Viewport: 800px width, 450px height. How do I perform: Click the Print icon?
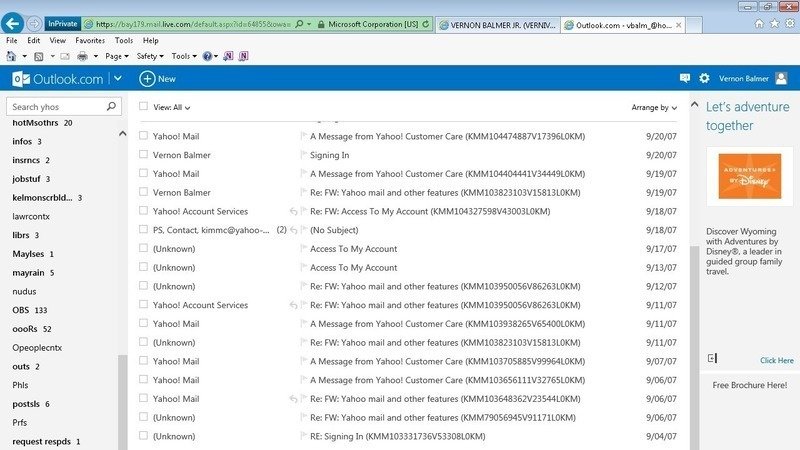(82, 56)
